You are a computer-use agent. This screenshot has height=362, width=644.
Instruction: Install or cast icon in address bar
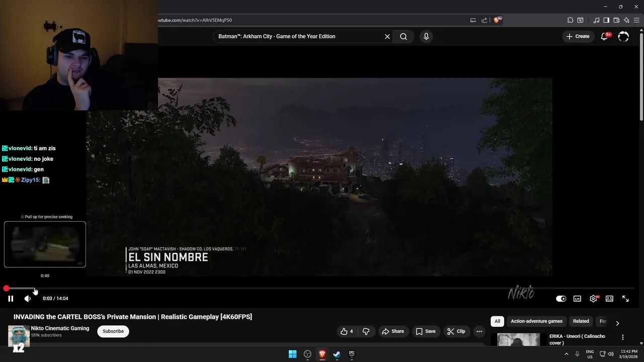[x=473, y=20]
